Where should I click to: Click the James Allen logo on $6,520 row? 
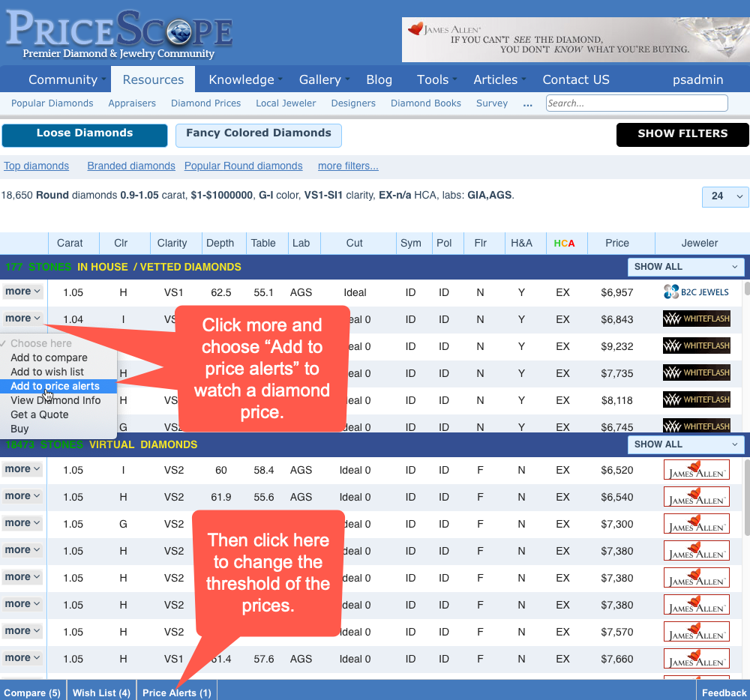point(697,470)
